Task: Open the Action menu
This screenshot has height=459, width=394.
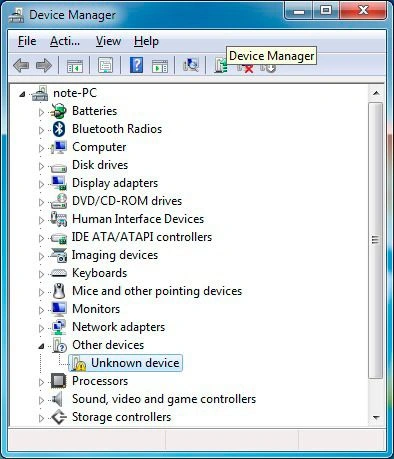Action: pyautogui.click(x=65, y=41)
